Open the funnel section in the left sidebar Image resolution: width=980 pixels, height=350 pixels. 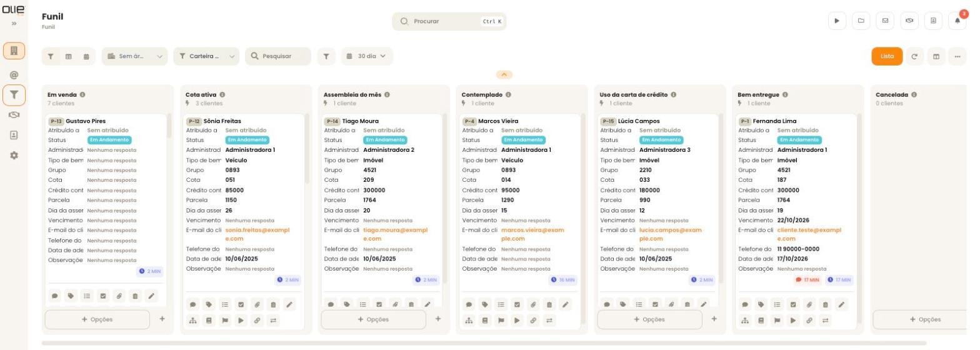click(x=14, y=95)
